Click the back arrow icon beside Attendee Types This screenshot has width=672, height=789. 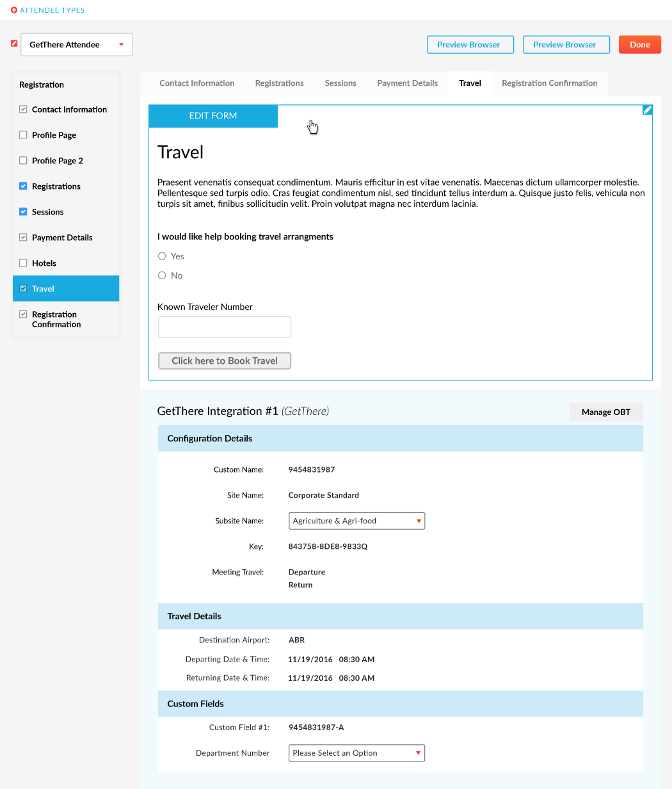[14, 10]
